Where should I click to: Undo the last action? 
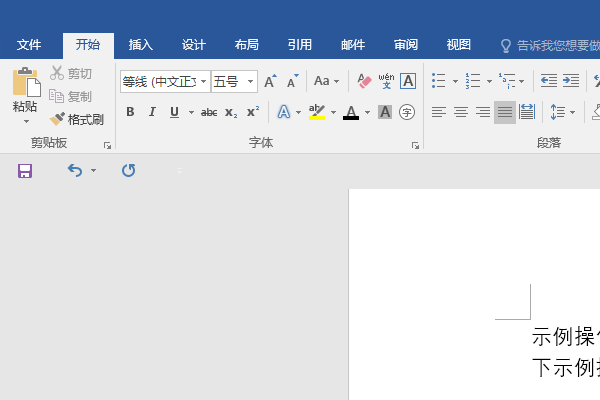click(75, 171)
